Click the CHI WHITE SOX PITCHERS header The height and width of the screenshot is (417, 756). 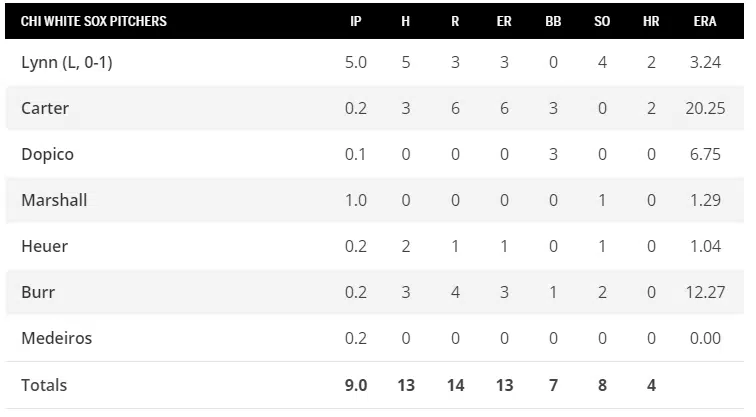[94, 21]
